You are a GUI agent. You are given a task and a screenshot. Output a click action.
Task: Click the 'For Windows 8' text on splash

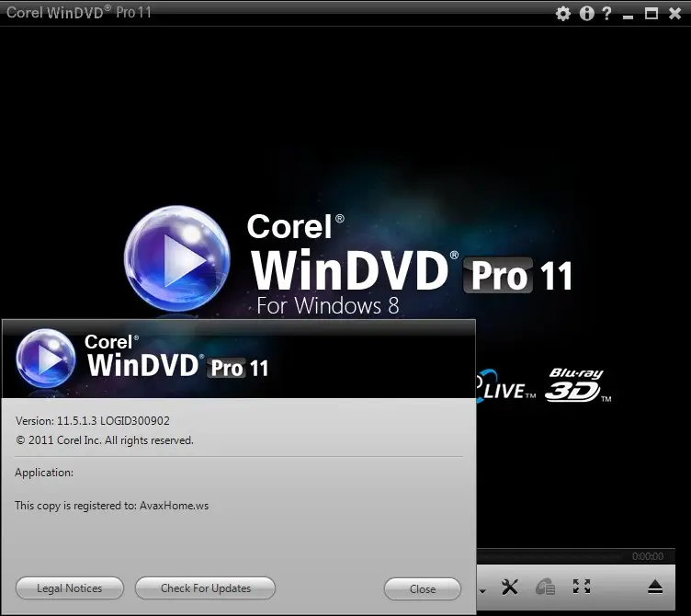click(x=327, y=305)
